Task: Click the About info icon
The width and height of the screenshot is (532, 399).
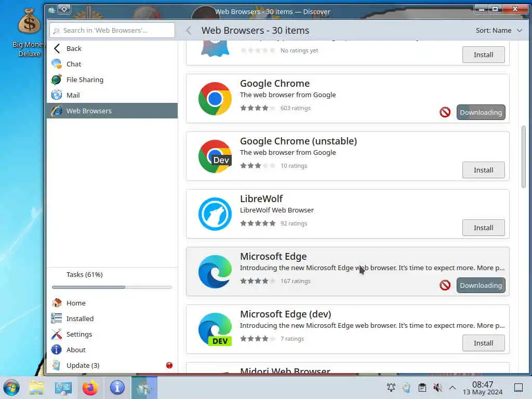Action: 57,350
